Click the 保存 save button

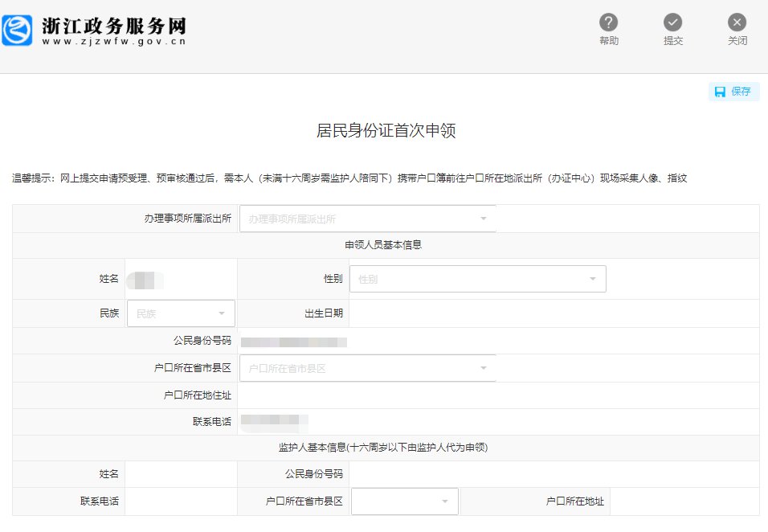(x=740, y=92)
